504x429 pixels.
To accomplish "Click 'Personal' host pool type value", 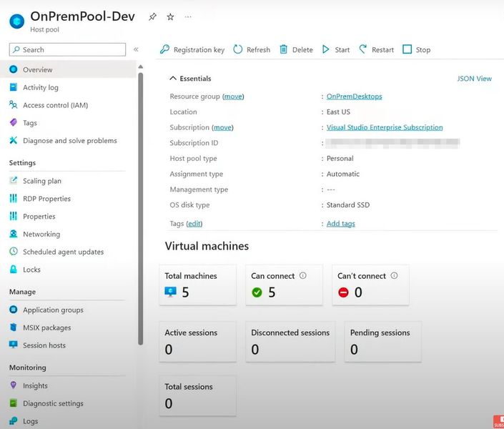I will (x=340, y=158).
